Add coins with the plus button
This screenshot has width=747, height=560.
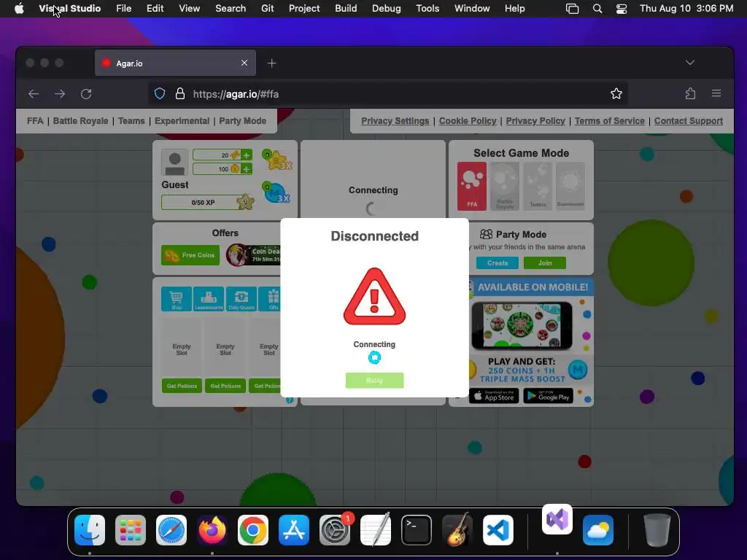coord(247,169)
